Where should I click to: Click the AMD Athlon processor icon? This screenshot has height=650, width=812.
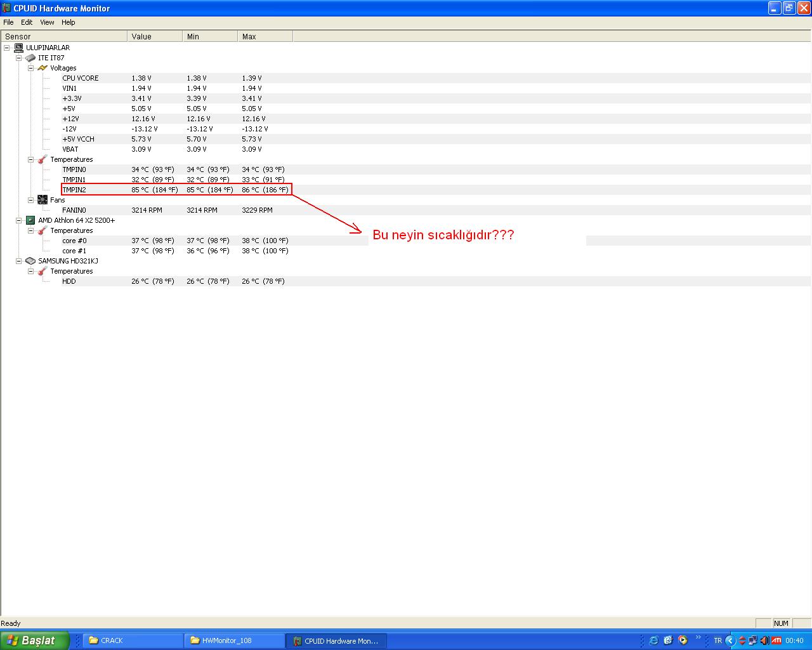[x=30, y=220]
